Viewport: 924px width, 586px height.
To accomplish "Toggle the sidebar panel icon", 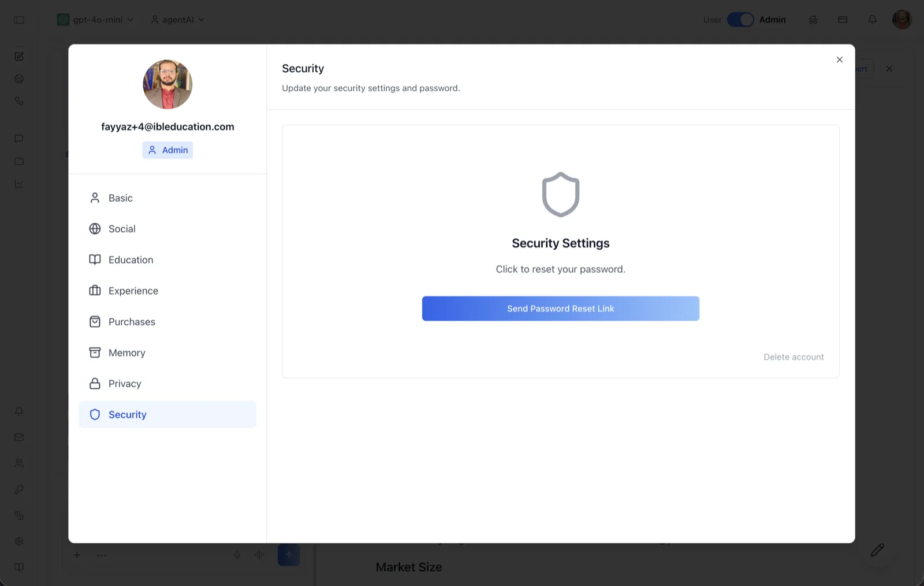I will pos(19,20).
